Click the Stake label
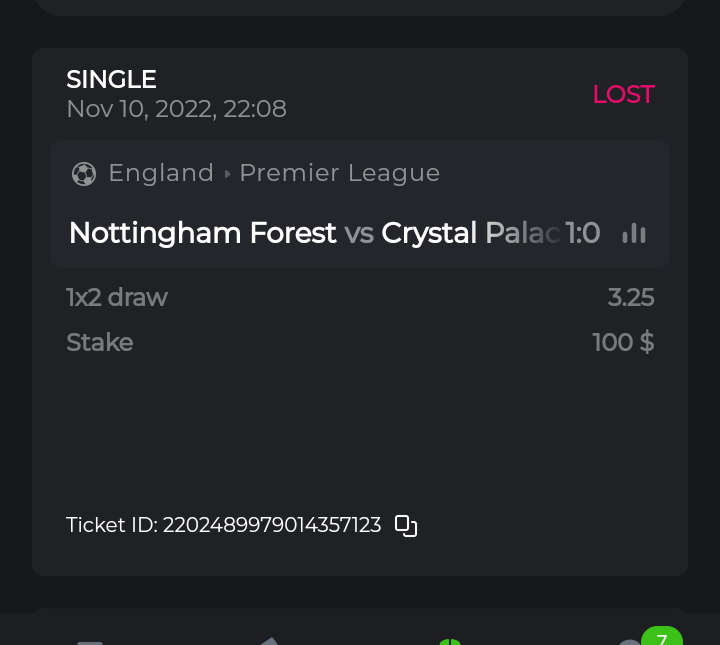 pos(99,342)
